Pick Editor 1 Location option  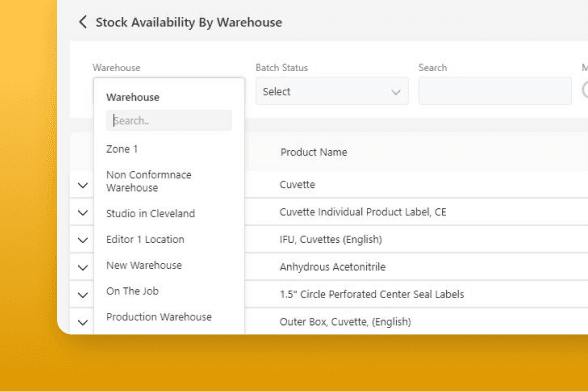click(145, 239)
